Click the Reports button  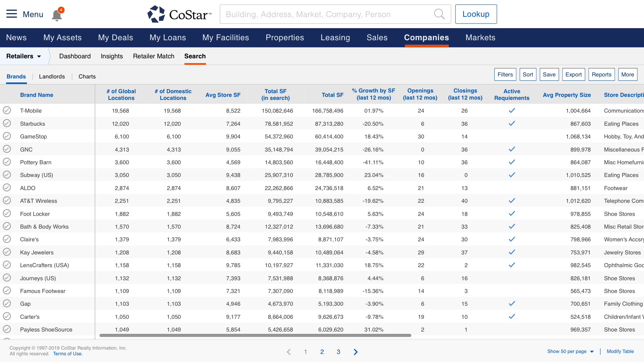[x=601, y=74]
